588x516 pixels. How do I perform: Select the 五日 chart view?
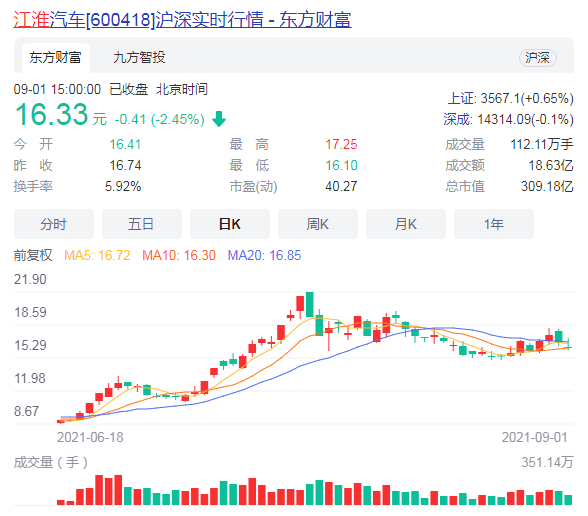(x=141, y=224)
